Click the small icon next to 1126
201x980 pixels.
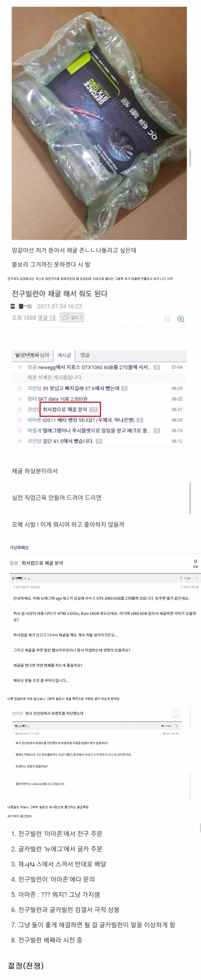[x=181, y=578]
